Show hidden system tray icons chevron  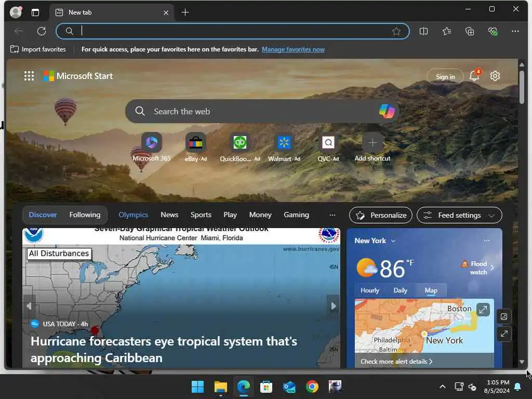pyautogui.click(x=443, y=387)
